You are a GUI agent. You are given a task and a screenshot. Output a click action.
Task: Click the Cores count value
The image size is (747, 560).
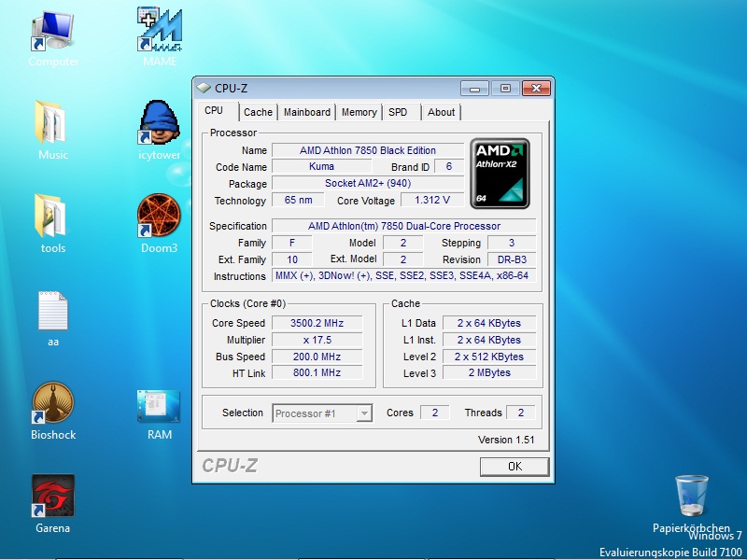pyautogui.click(x=435, y=413)
